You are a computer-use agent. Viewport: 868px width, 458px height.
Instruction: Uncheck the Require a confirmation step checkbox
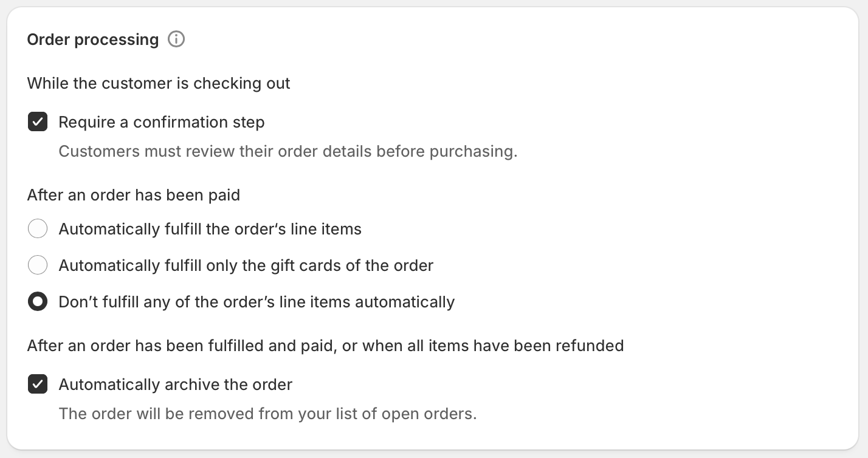[38, 122]
